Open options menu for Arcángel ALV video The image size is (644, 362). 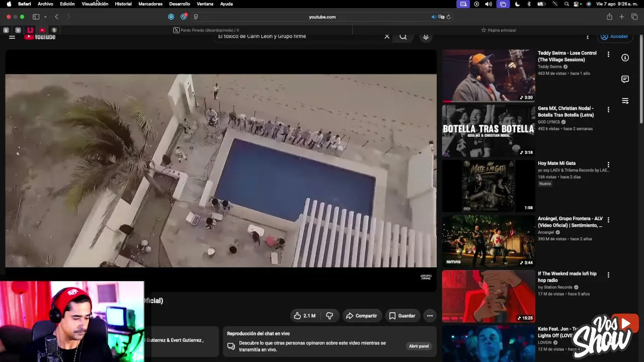pos(608,220)
